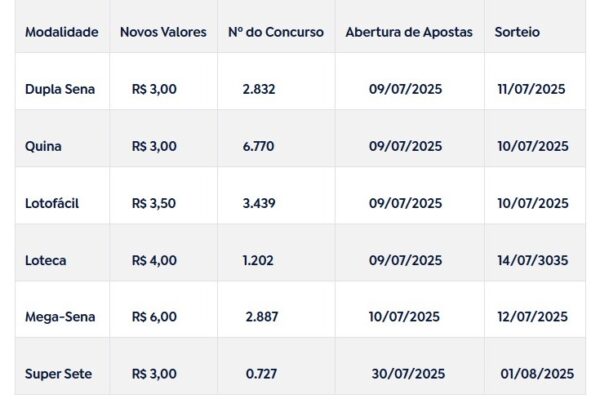
Task: Click the R$ 3,50 price cell
Action: coord(154,203)
